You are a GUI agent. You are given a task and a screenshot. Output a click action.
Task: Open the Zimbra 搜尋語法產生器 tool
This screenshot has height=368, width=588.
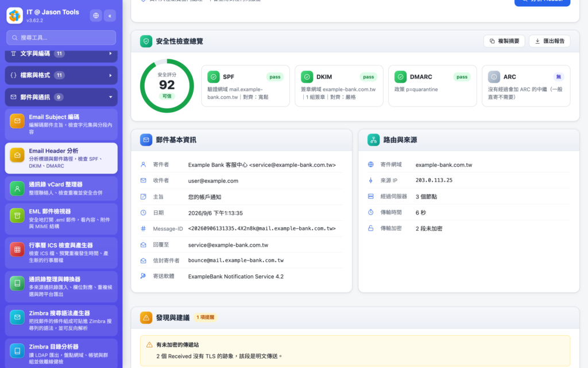61,320
